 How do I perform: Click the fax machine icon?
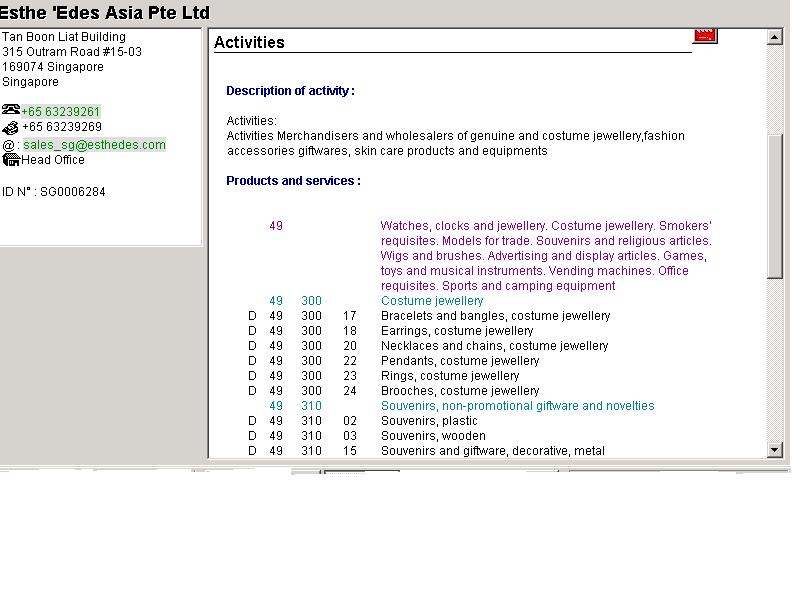pyautogui.click(x=11, y=128)
